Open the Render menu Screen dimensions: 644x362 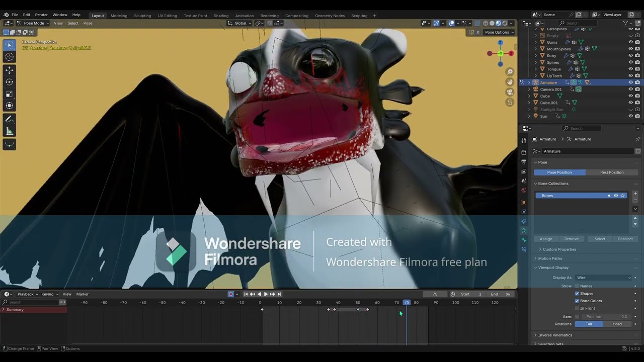point(41,15)
